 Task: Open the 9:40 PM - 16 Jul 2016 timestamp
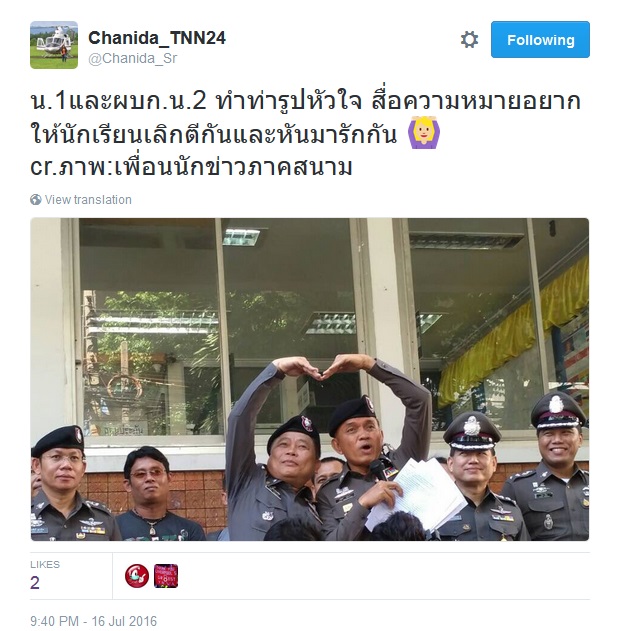93,621
